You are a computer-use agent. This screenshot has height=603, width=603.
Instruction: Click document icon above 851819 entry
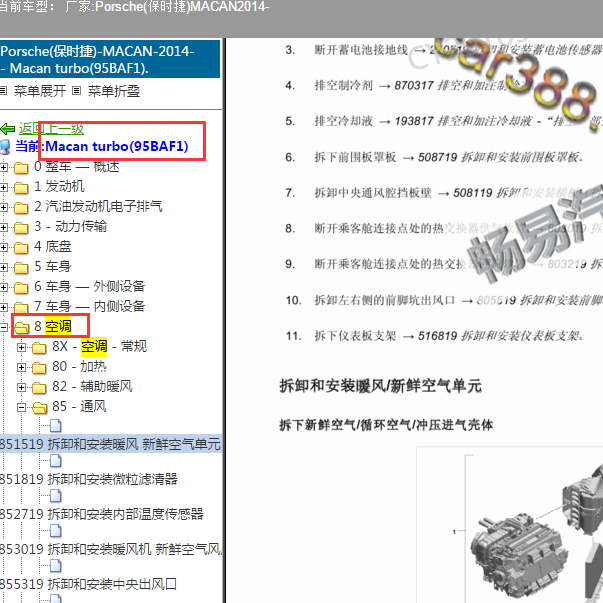point(56,461)
